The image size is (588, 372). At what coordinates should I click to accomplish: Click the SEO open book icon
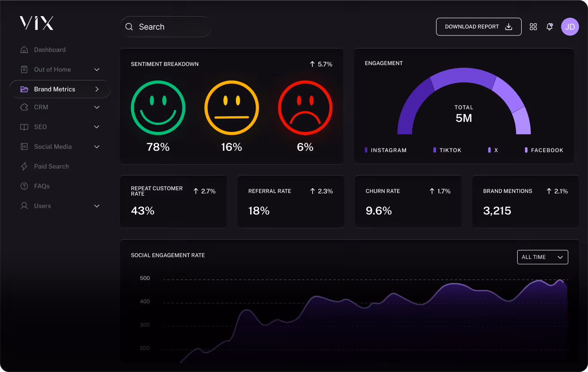24,127
